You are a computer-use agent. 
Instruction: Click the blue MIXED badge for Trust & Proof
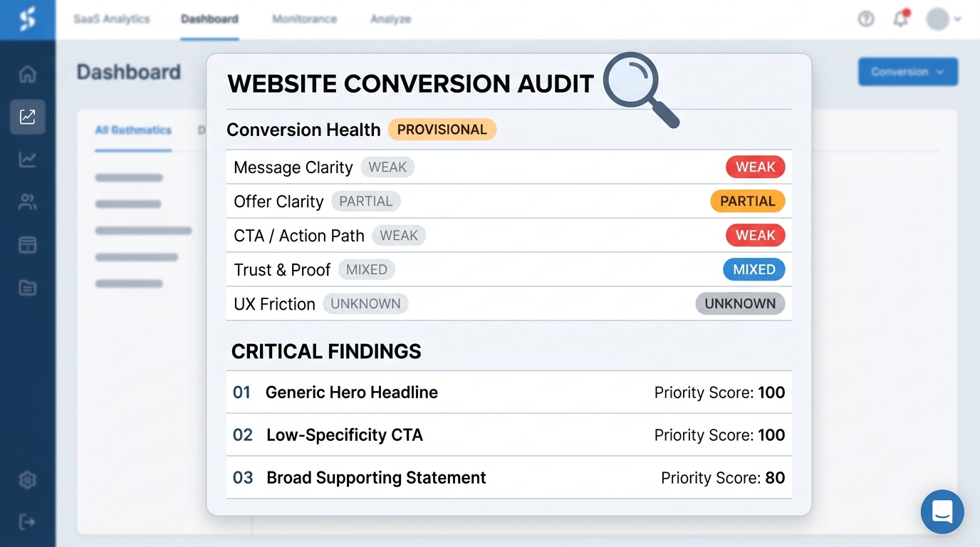754,270
